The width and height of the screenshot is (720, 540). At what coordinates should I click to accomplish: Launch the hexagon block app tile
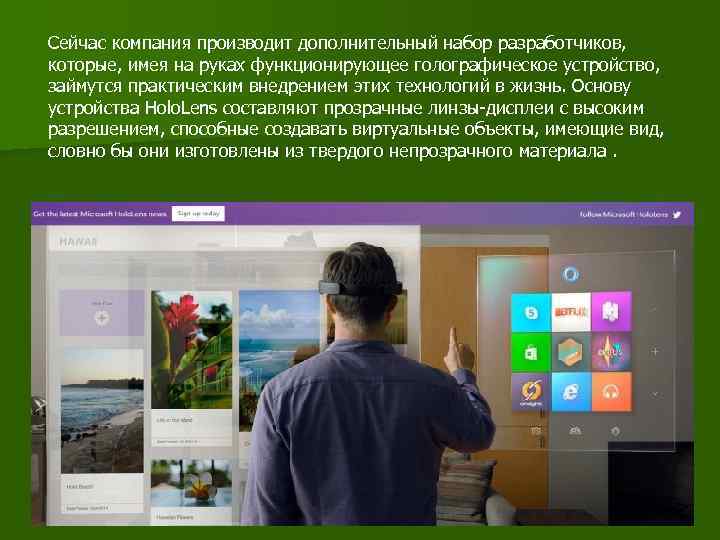(571, 352)
